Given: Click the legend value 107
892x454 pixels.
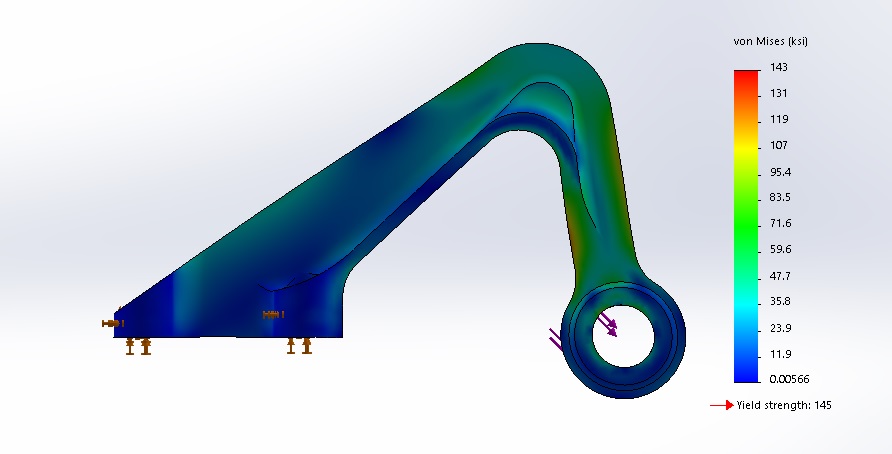Looking at the screenshot, I should [x=779, y=145].
